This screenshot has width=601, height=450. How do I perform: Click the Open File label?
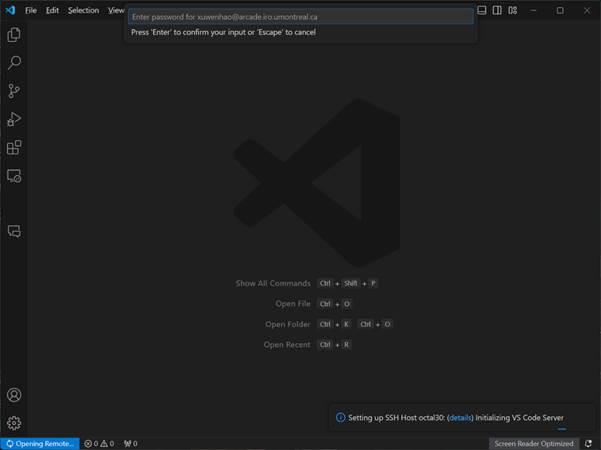coord(293,304)
